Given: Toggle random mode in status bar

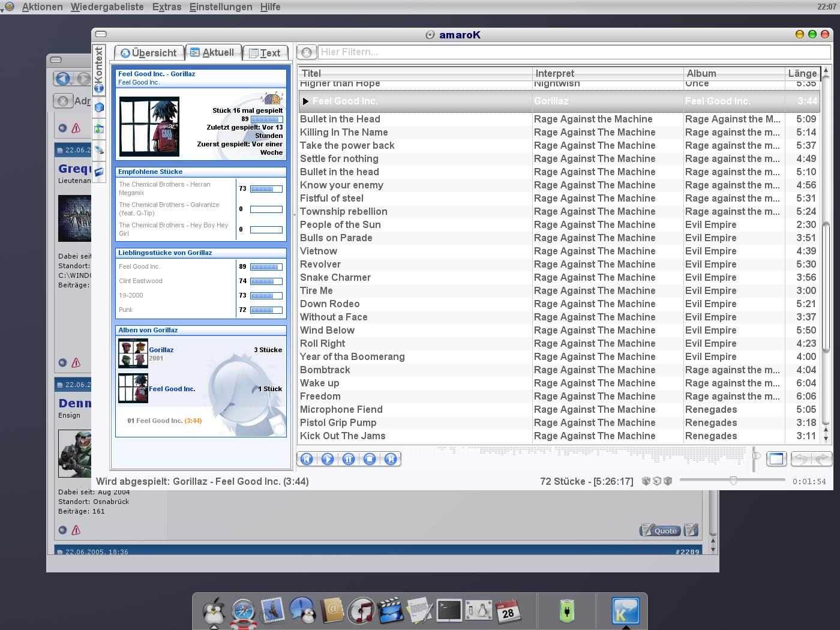Looking at the screenshot, I should 646,481.
